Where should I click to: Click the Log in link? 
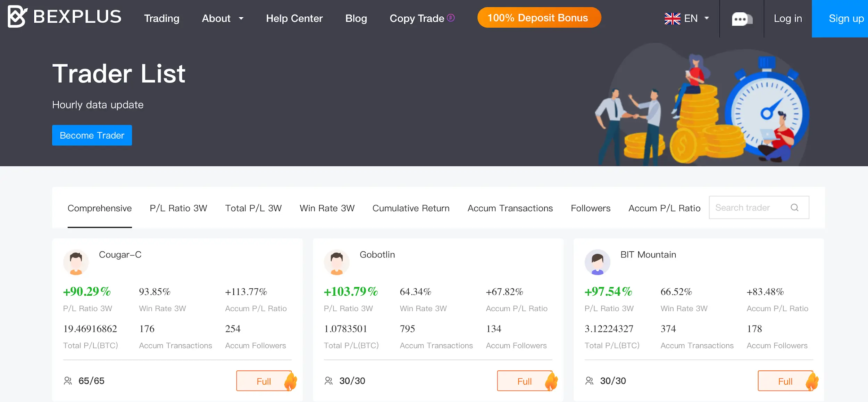tap(788, 18)
